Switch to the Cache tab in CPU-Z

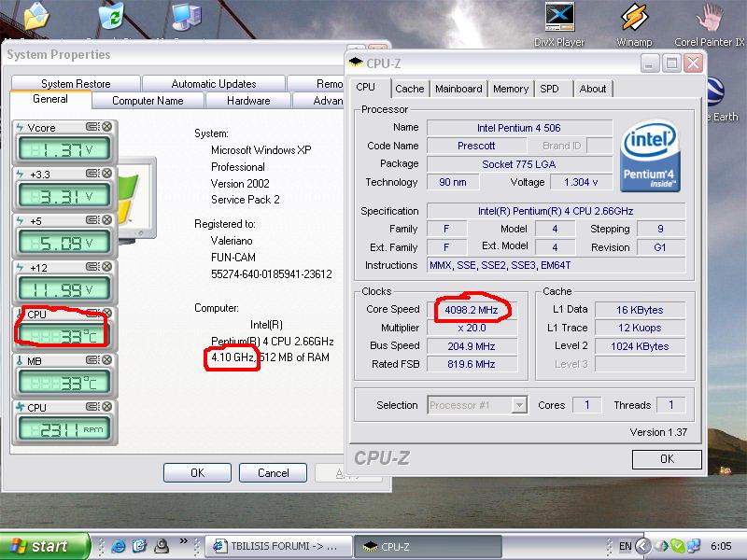[x=409, y=89]
